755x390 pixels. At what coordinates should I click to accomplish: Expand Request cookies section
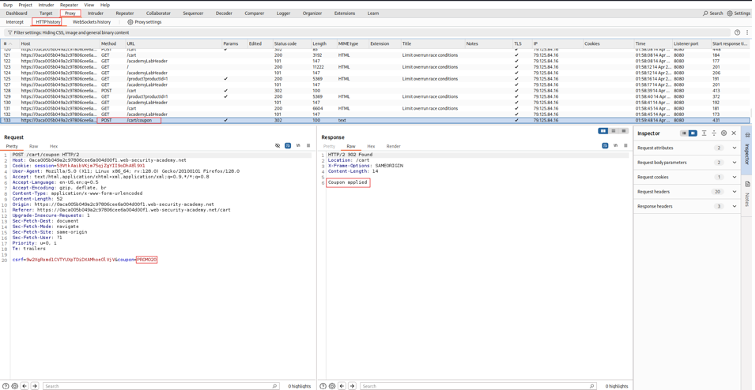click(x=734, y=177)
